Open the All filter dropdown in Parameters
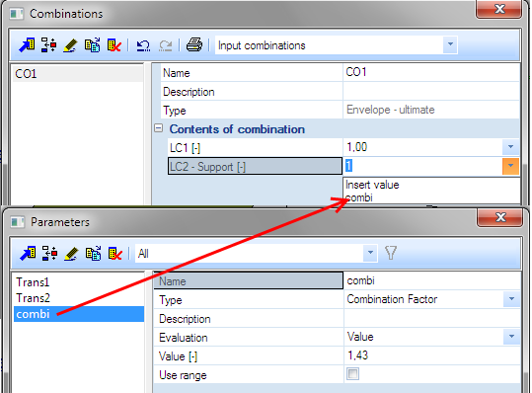The height and width of the screenshot is (393, 532). [x=370, y=253]
